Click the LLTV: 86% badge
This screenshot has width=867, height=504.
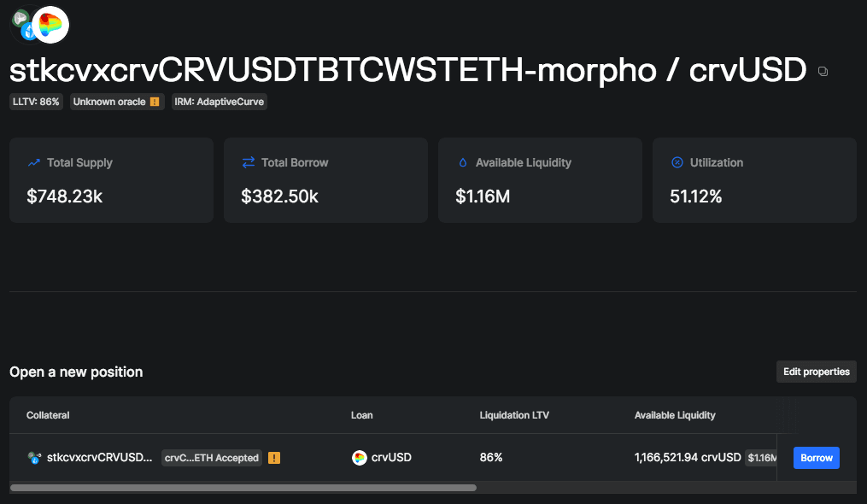[x=37, y=102]
